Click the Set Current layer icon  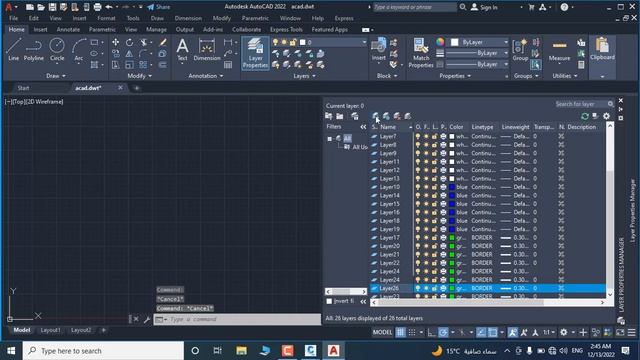pyautogui.click(x=407, y=116)
